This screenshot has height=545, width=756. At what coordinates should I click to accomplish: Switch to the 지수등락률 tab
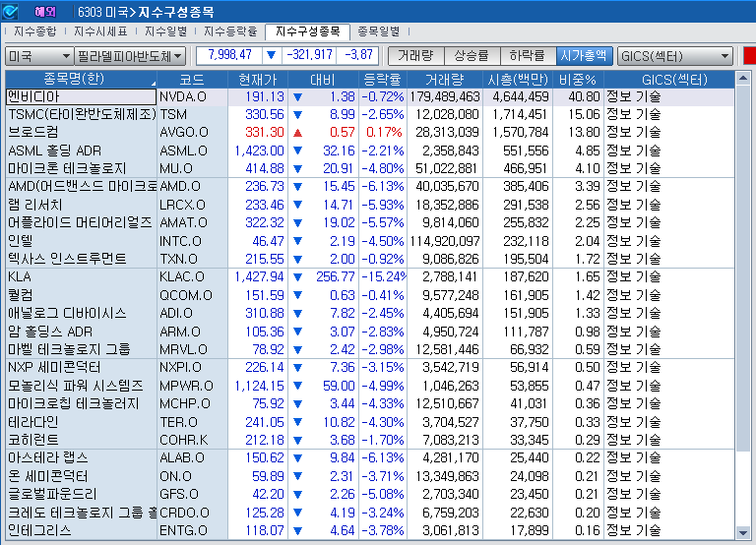230,31
